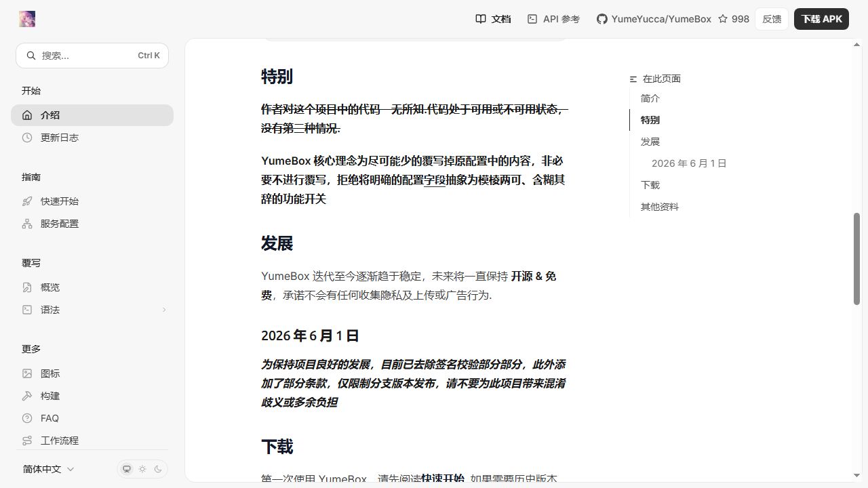Click the magnifier icon in the search box
The image size is (868, 488).
point(31,56)
